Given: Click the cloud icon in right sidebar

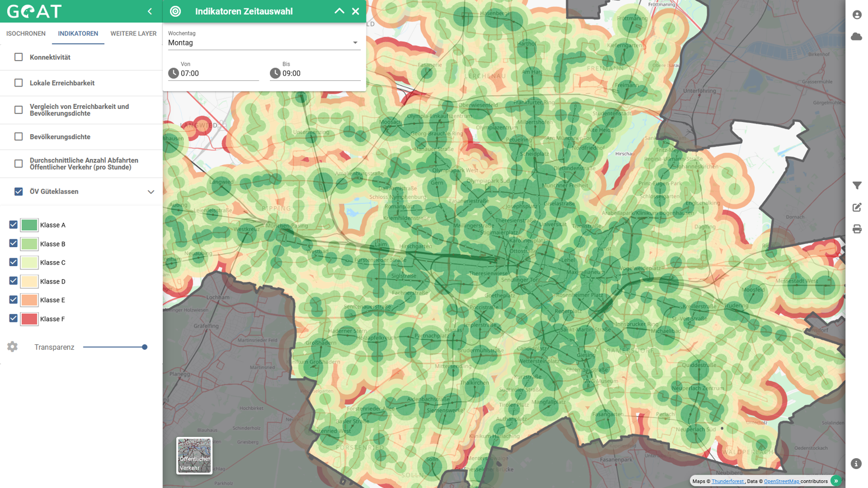Looking at the screenshot, I should pyautogui.click(x=856, y=37).
